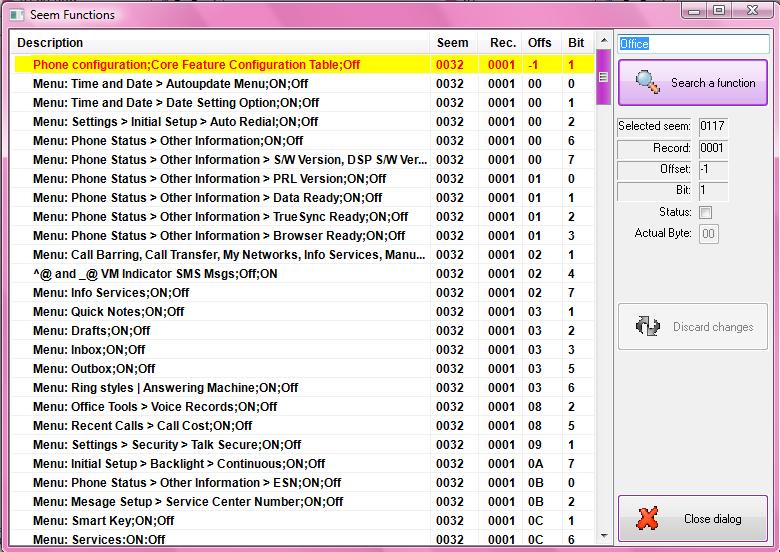Maximize the Seem Functions window
780x552 pixels.
(720, 11)
